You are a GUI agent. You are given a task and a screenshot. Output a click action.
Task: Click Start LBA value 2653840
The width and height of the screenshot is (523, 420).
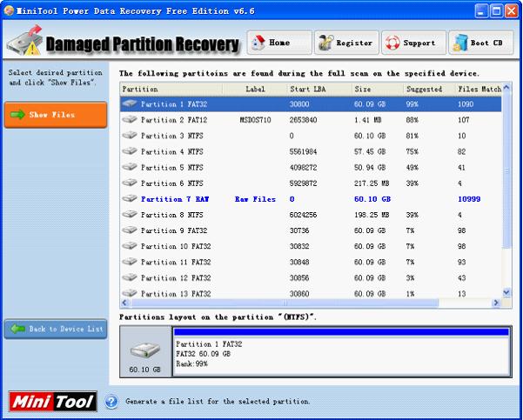click(x=303, y=120)
